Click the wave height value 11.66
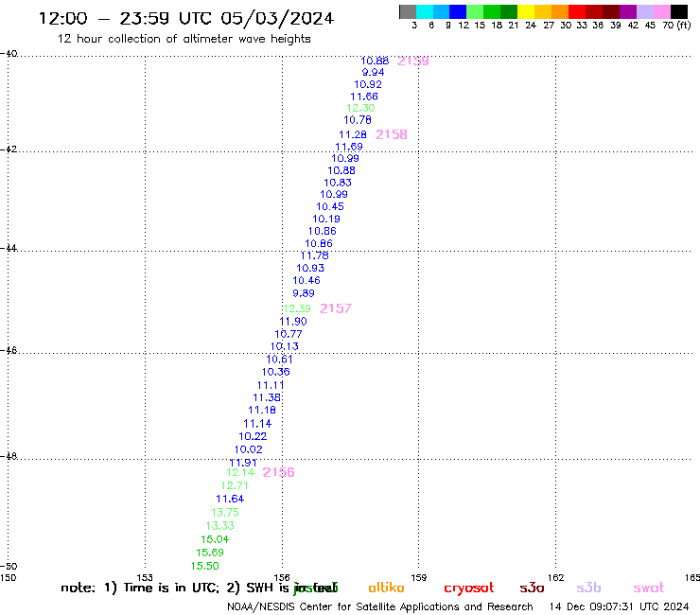Viewport: 700px width, 615px height. [364, 97]
